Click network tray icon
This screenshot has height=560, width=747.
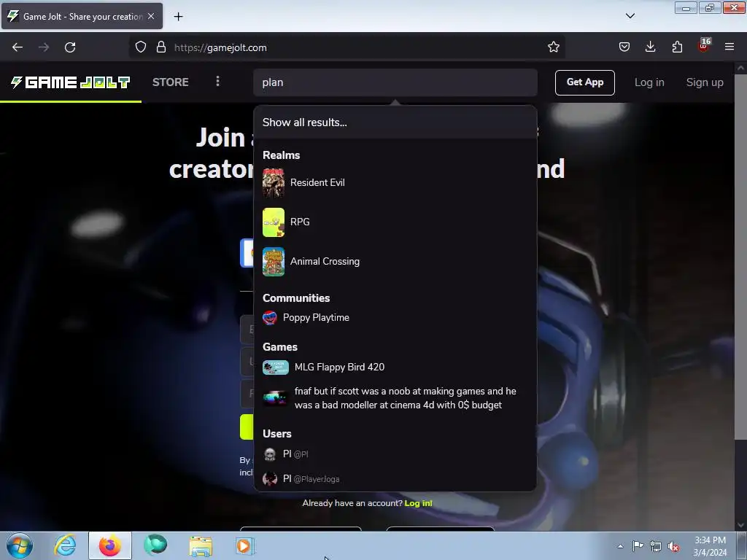click(x=656, y=547)
